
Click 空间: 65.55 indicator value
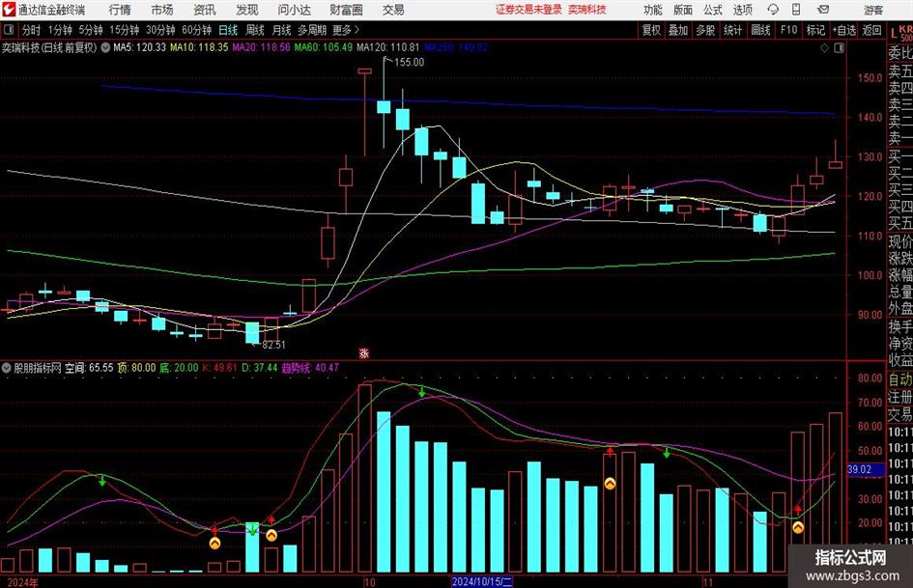point(89,368)
